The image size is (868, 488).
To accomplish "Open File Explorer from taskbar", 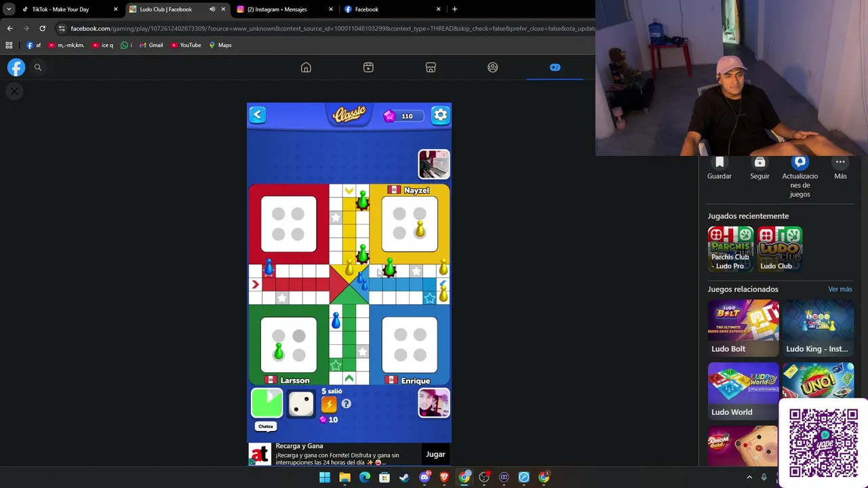I will coord(344,477).
